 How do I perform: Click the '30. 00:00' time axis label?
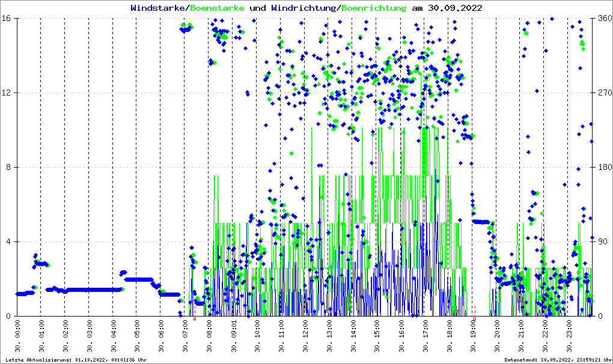17,336
